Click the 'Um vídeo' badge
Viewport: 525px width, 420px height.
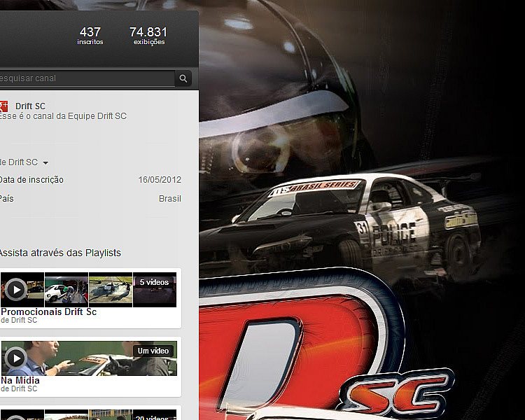tap(153, 351)
